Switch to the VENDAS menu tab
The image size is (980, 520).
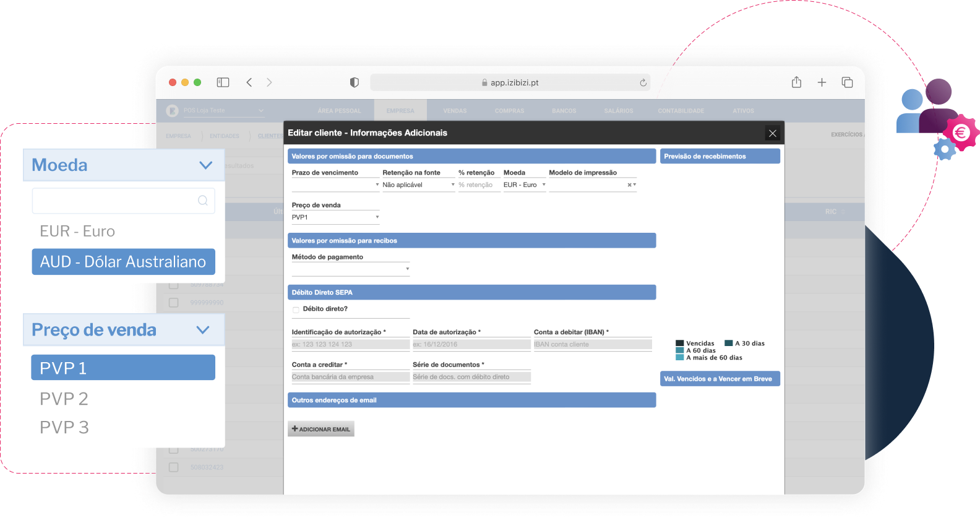[x=455, y=111]
